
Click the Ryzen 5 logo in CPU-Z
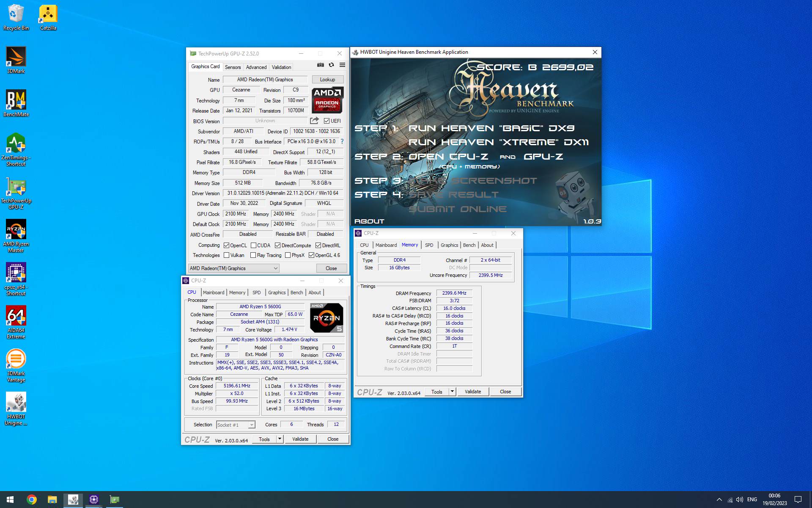[326, 317]
